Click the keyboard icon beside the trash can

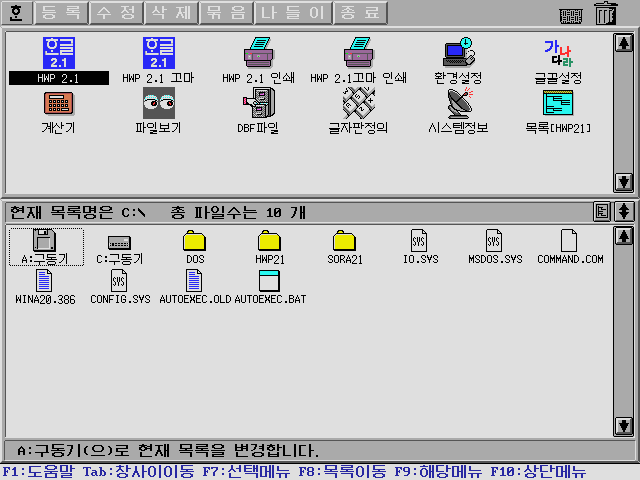click(x=571, y=16)
